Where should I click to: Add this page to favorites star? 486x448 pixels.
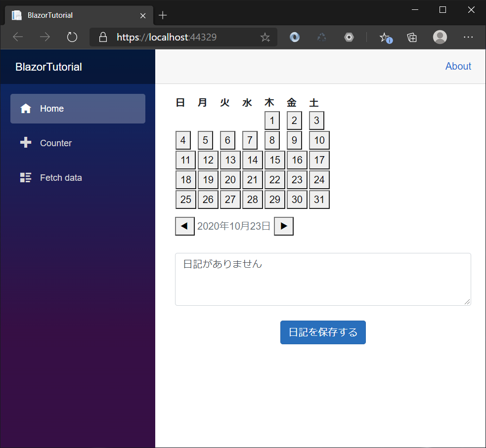[x=265, y=38]
